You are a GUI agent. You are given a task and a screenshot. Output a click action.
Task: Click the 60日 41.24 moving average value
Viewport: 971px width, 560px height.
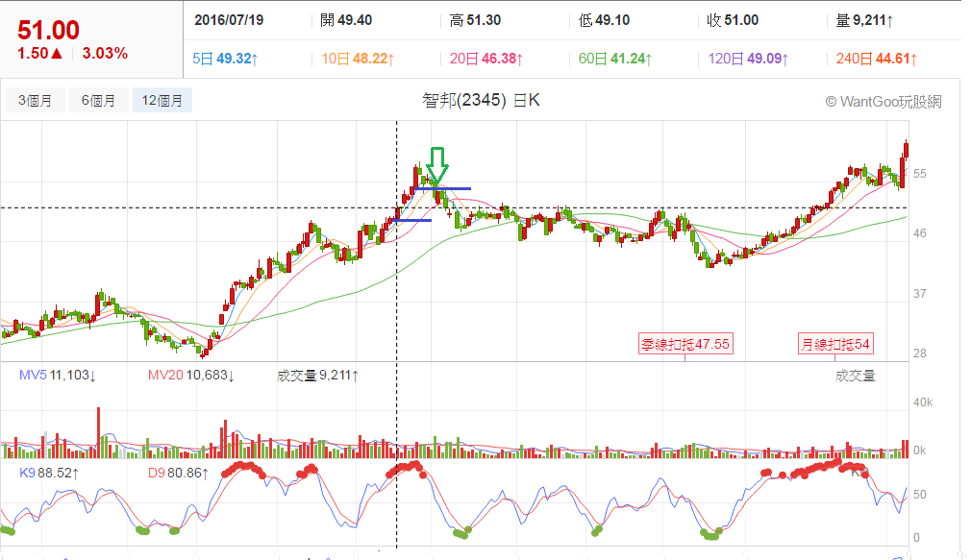coord(615,59)
